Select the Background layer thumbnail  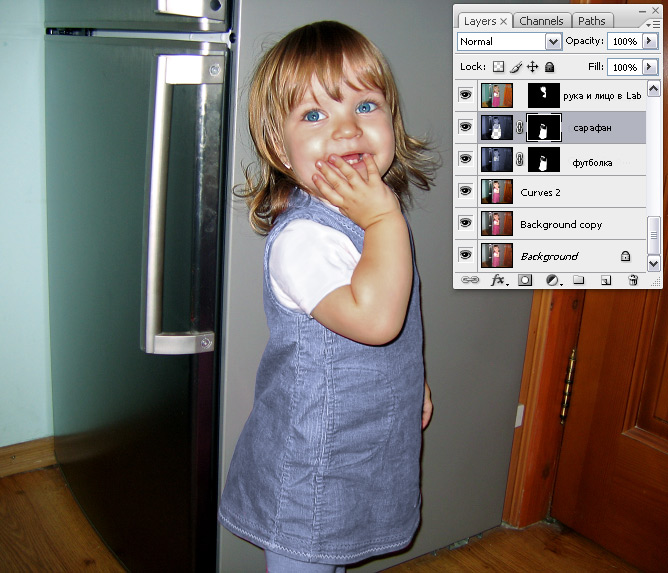(497, 255)
